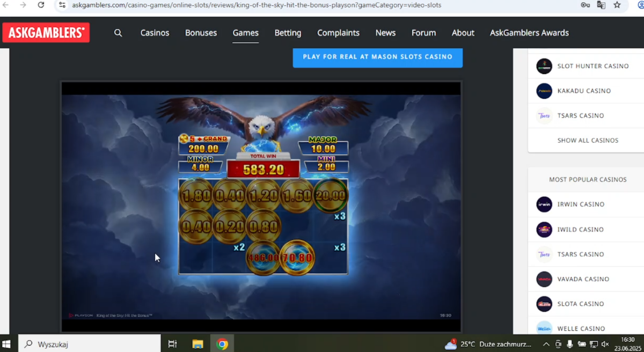Viewport: 644px width, 352px height.
Task: Toggle the muted speaker icon in system tray
Action: pos(605,344)
